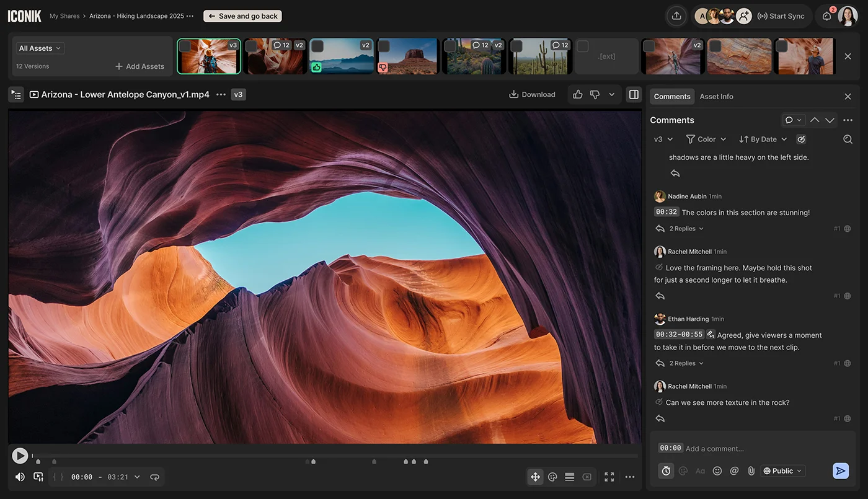Viewport: 868px width, 499px height.
Task: Tick the checkbox on the .[ext] asset
Action: pos(583,46)
